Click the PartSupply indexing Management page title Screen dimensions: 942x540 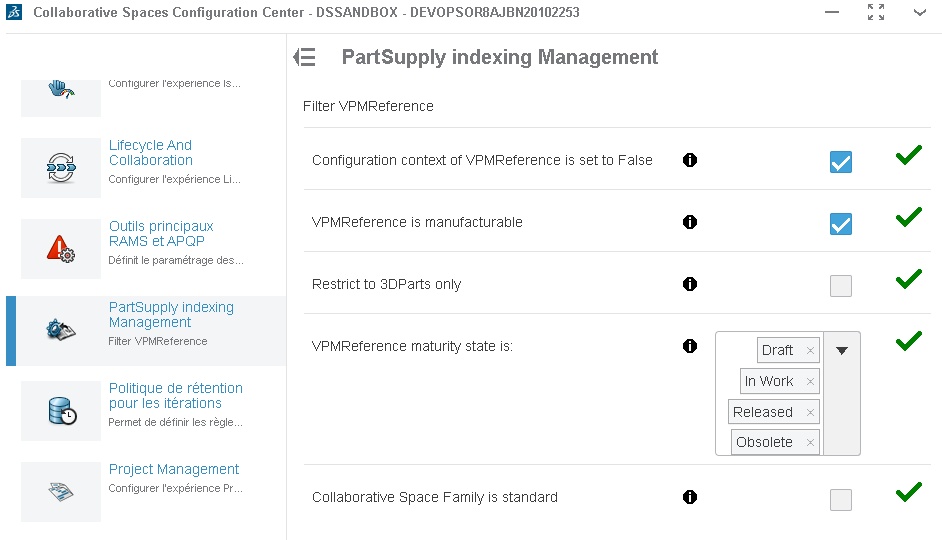tap(500, 57)
